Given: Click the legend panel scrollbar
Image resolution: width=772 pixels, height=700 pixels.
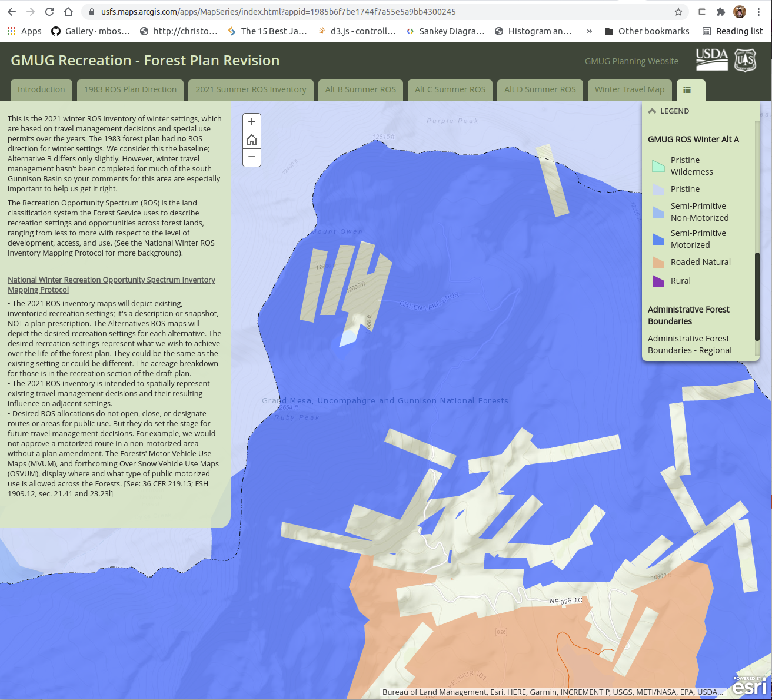Looking at the screenshot, I should 757,294.
